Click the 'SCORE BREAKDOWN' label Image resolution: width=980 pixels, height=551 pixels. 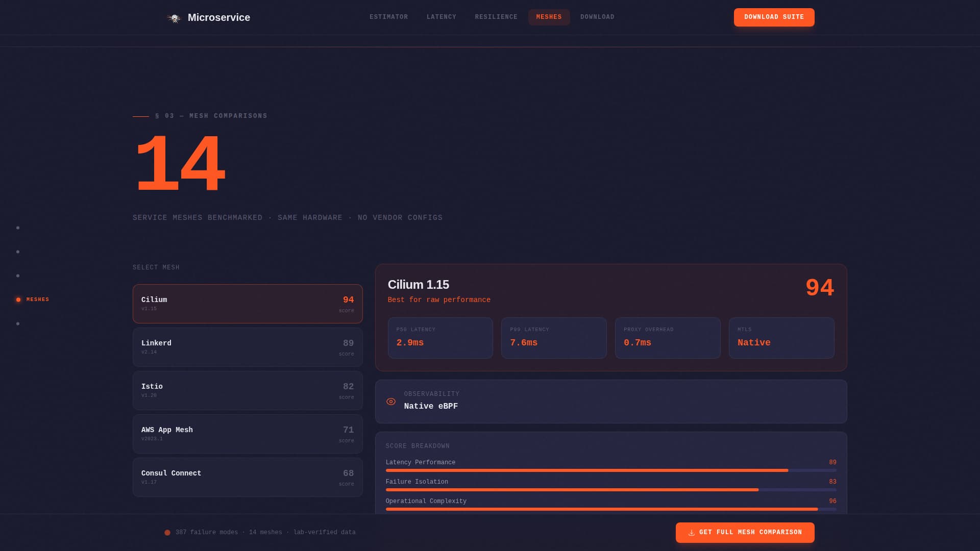[x=418, y=446]
